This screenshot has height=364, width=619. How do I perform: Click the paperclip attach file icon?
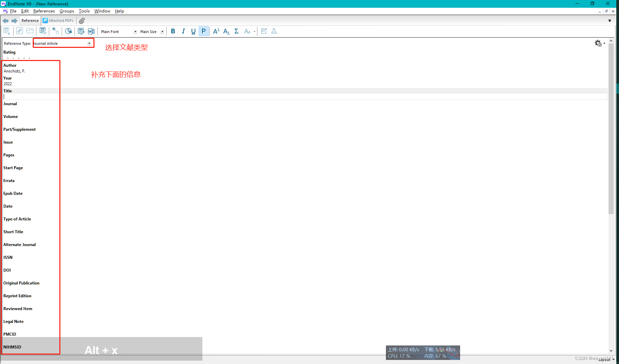coord(82,21)
